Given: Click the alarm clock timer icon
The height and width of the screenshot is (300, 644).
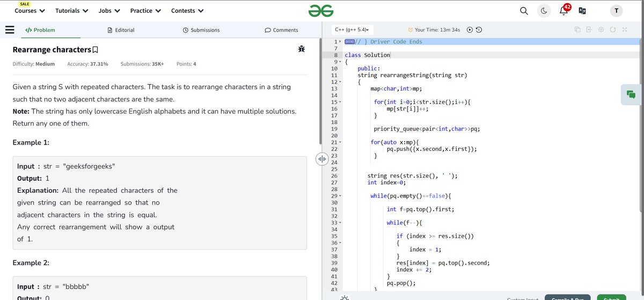Looking at the screenshot, I should coord(411,30).
